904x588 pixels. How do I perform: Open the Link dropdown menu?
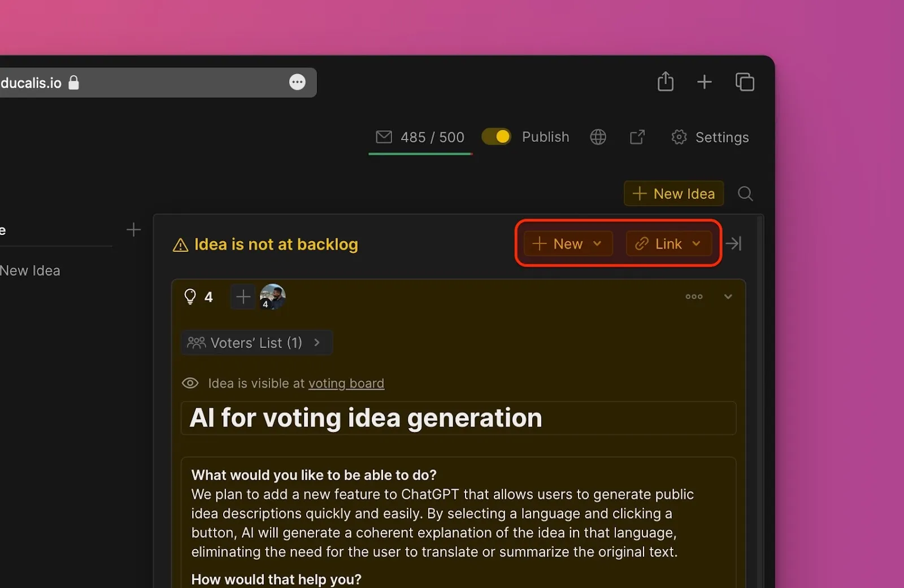(x=668, y=243)
